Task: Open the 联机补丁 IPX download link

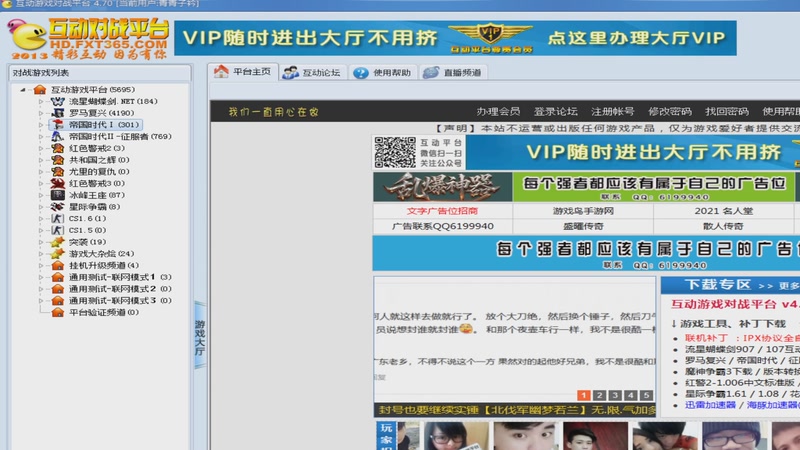Action: tap(742, 338)
